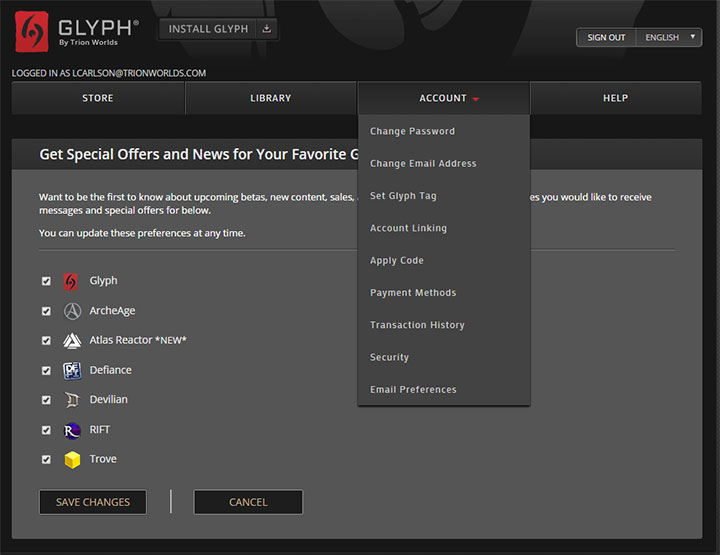The image size is (720, 555).
Task: Click the red Glyph game icon in list
Action: (x=72, y=282)
